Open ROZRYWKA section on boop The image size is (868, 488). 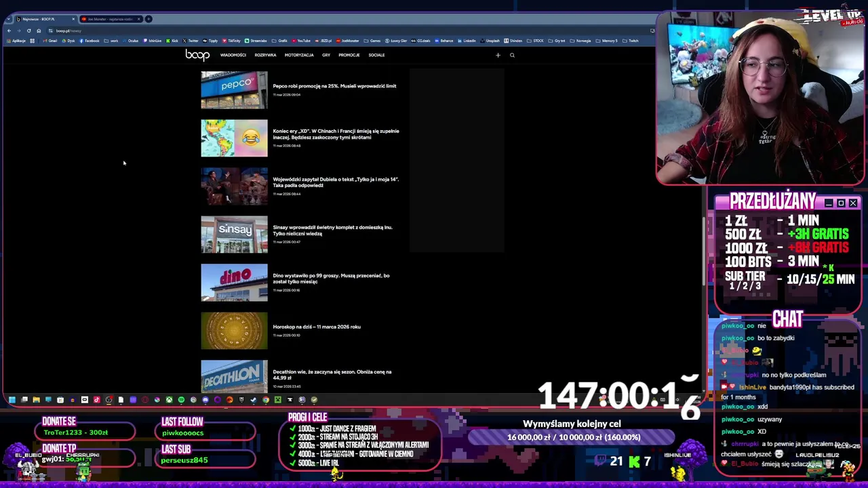tap(265, 56)
